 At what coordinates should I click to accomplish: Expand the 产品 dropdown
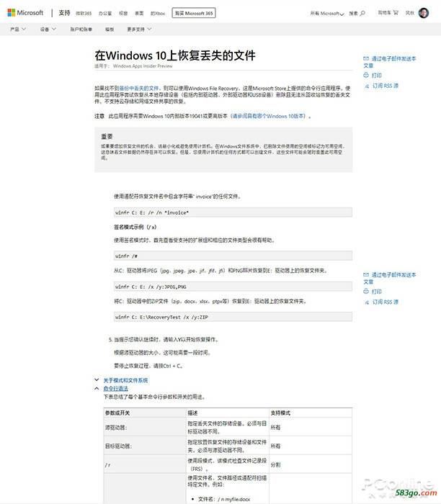[18, 30]
